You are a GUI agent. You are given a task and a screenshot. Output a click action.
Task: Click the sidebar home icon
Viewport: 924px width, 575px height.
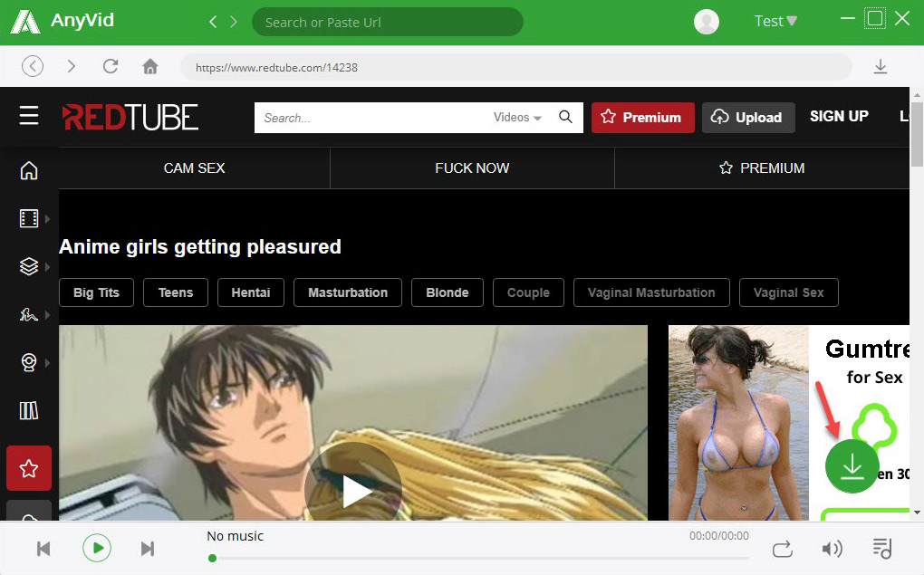29,170
